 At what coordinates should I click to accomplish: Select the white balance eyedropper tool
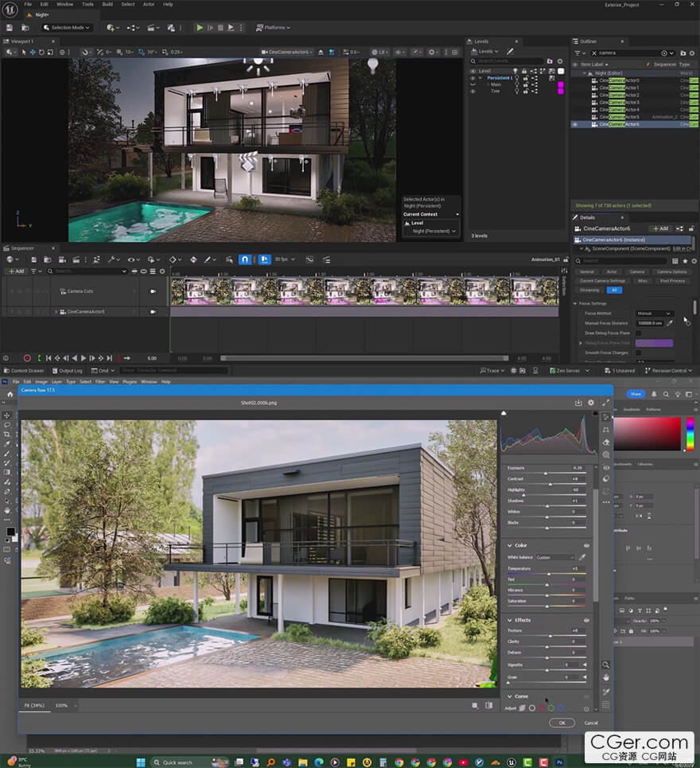582,557
